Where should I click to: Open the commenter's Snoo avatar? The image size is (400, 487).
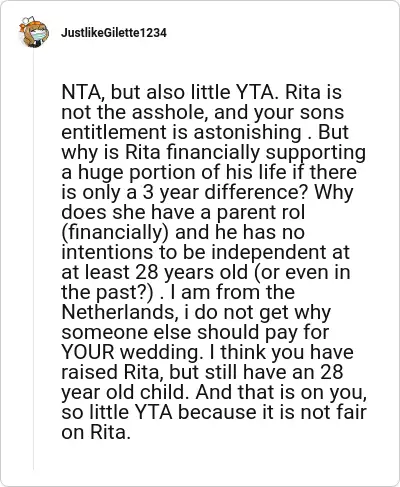[x=34, y=32]
